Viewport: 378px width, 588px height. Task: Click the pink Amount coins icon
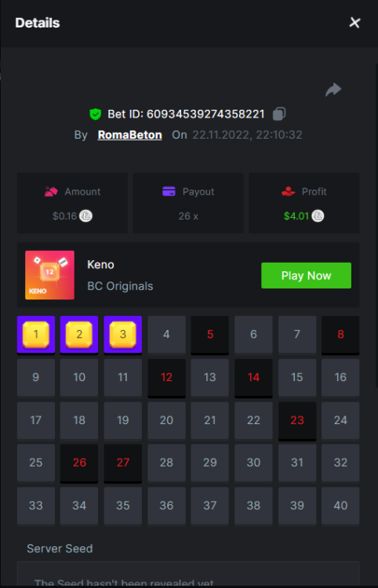pyautogui.click(x=51, y=191)
